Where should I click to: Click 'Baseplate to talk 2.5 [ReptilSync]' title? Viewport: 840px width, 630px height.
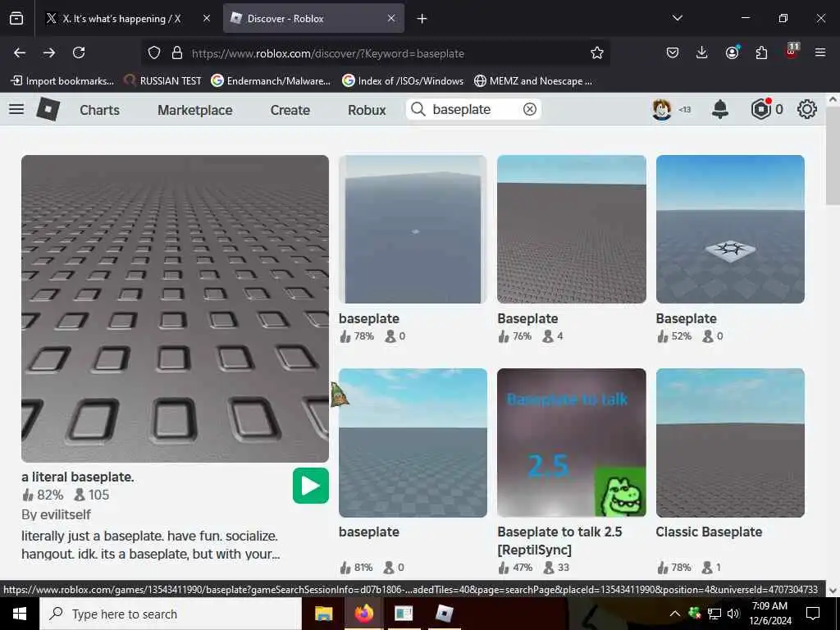click(559, 541)
